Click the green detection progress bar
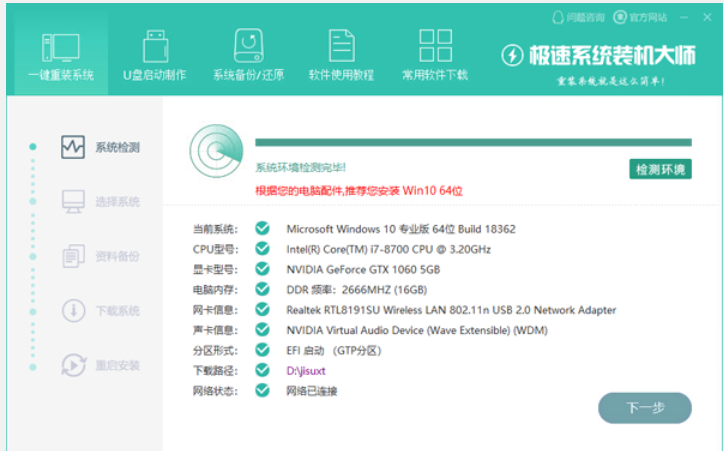724x451 pixels. (x=472, y=142)
